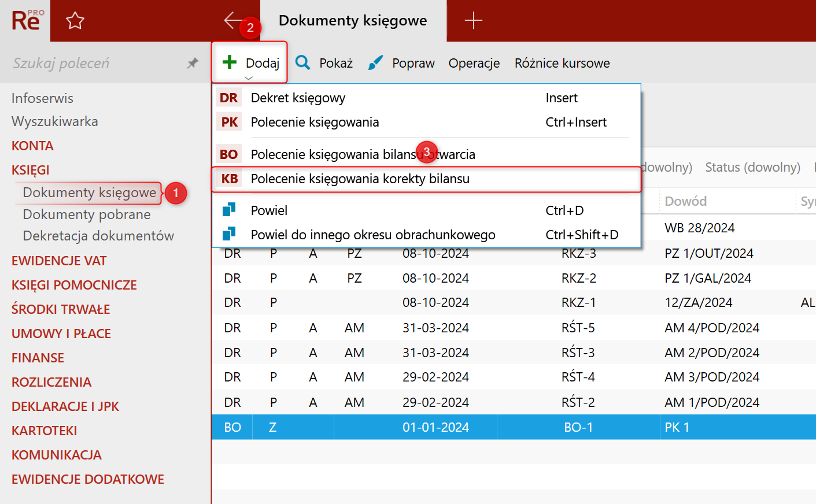The height and width of the screenshot is (504, 816).
Task: Click the green plus Dodaj icon
Action: pyautogui.click(x=230, y=62)
